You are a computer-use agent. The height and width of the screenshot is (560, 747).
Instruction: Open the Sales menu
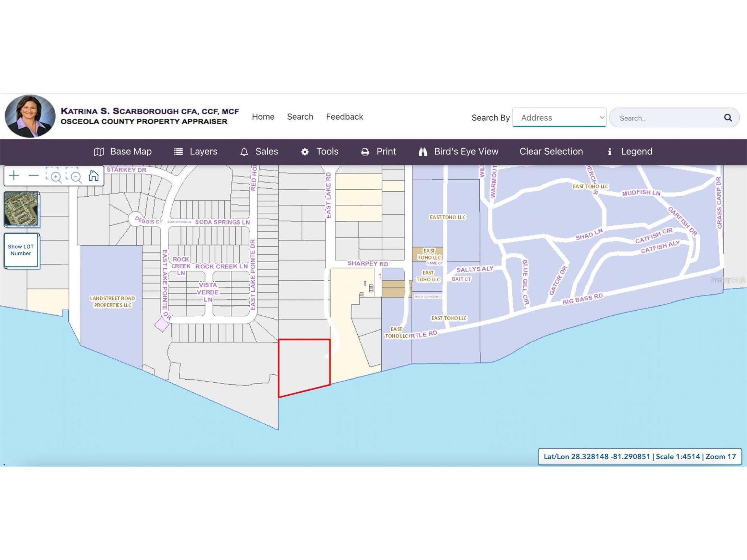pos(259,152)
